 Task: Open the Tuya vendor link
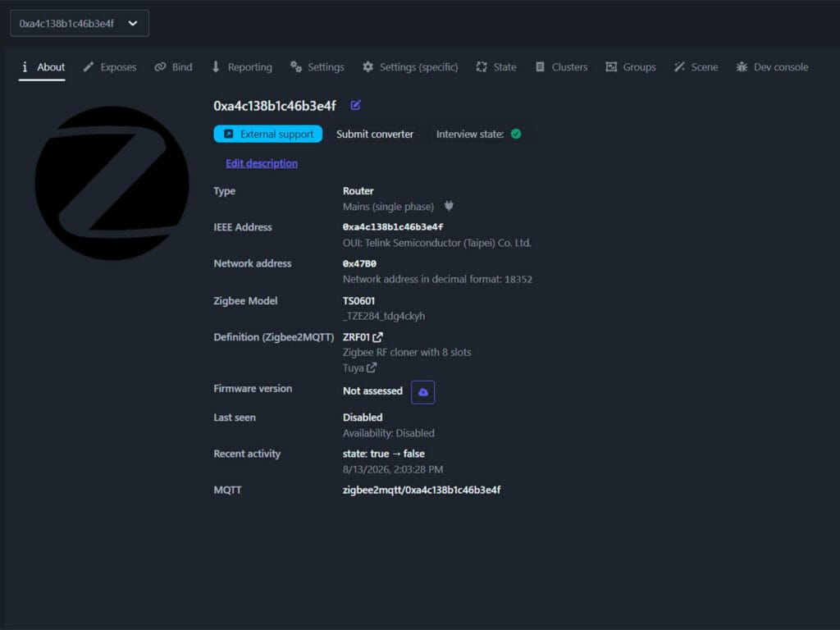click(x=359, y=368)
